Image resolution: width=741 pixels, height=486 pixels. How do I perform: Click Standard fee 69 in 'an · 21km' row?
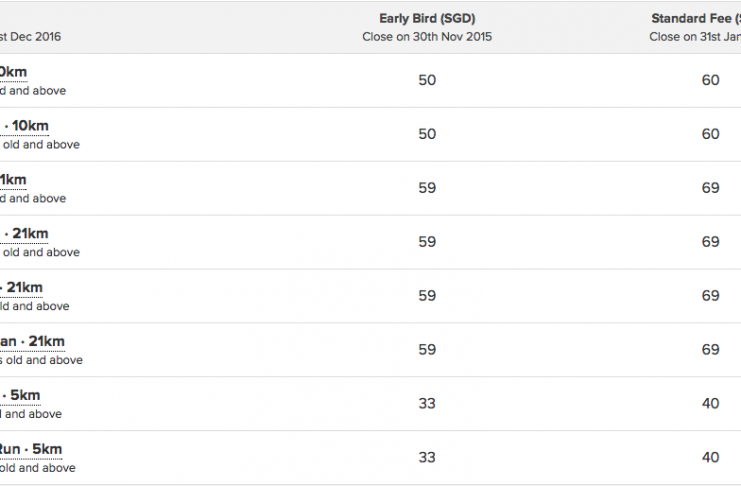tap(710, 350)
